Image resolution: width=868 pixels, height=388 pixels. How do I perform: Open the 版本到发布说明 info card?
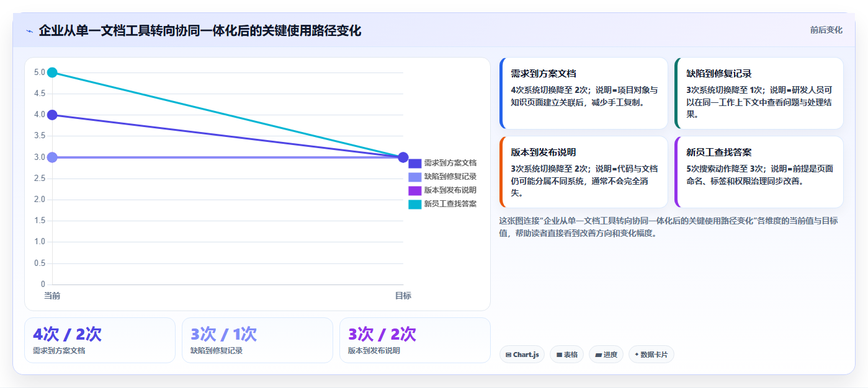583,172
